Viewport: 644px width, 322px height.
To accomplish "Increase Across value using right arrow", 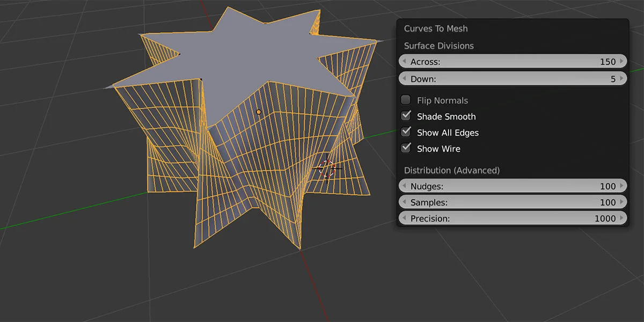I will point(623,61).
